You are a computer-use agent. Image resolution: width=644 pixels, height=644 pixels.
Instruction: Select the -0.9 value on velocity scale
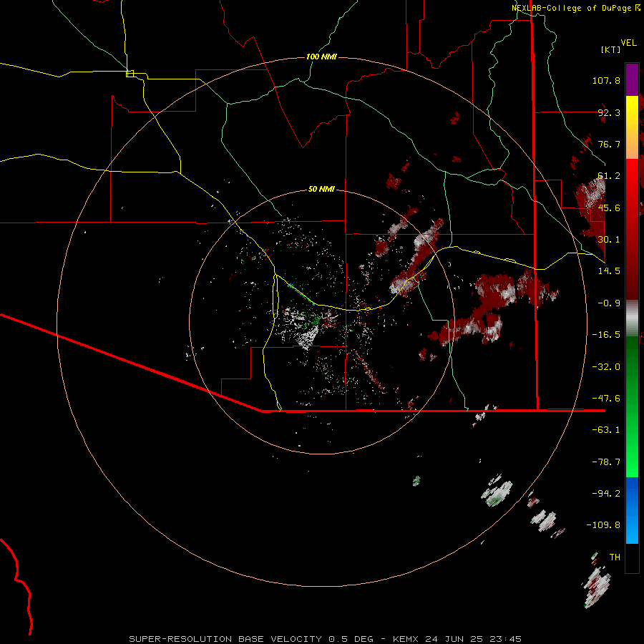coord(609,303)
